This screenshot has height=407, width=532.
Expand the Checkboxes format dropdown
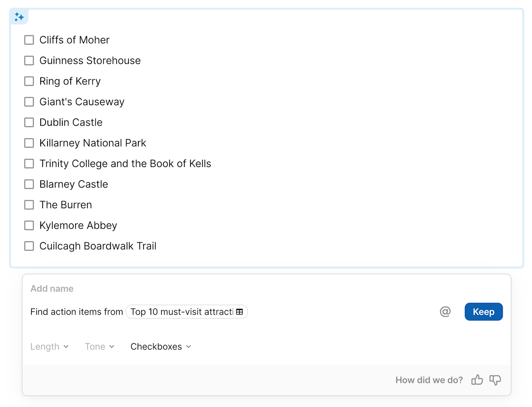click(161, 347)
